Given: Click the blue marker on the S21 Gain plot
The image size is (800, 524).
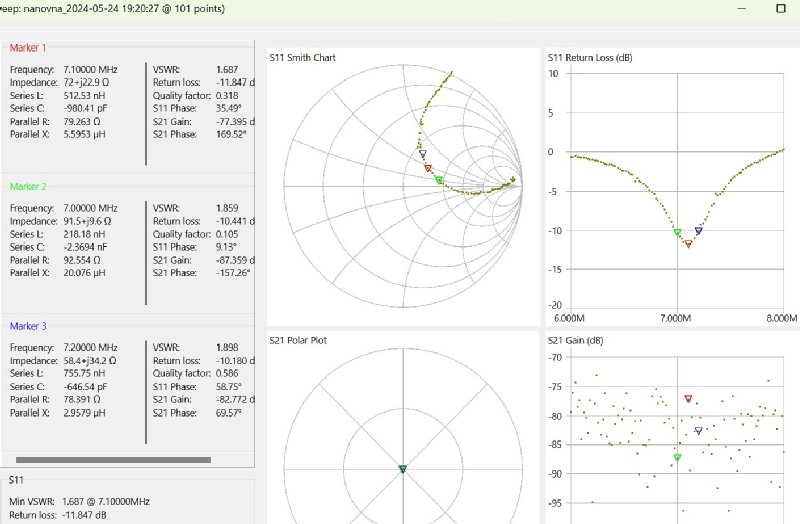Looking at the screenshot, I should coord(699,431).
